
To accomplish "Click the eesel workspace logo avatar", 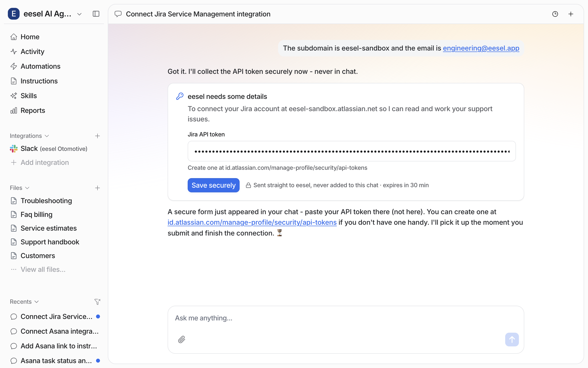I will [14, 14].
